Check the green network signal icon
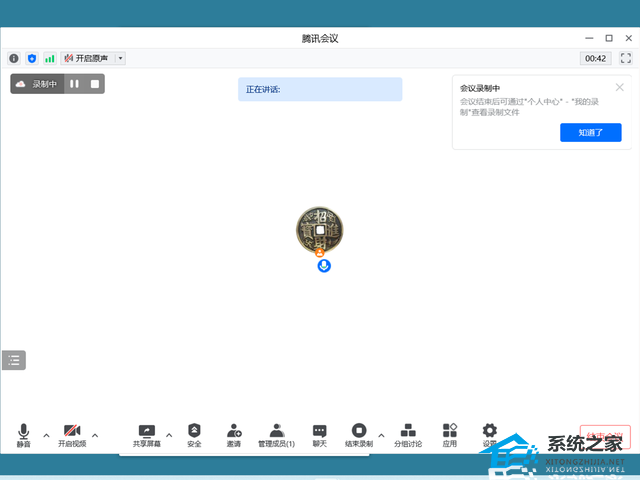 50,58
